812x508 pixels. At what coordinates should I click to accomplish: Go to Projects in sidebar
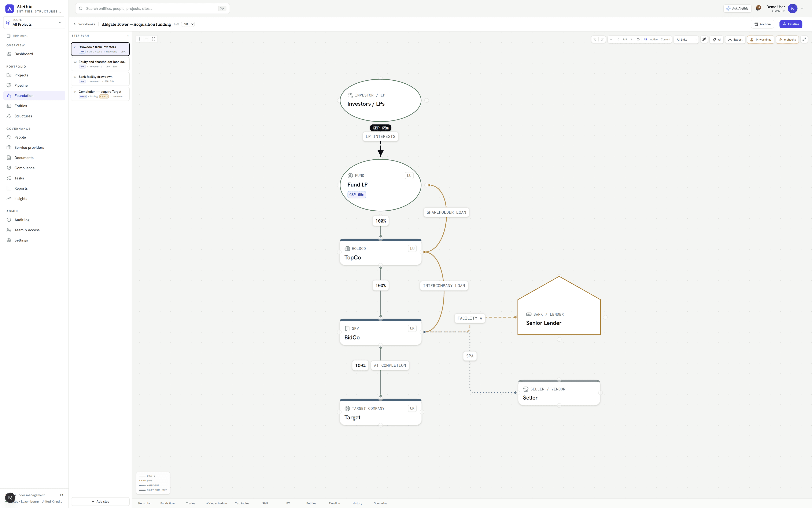click(x=34, y=75)
